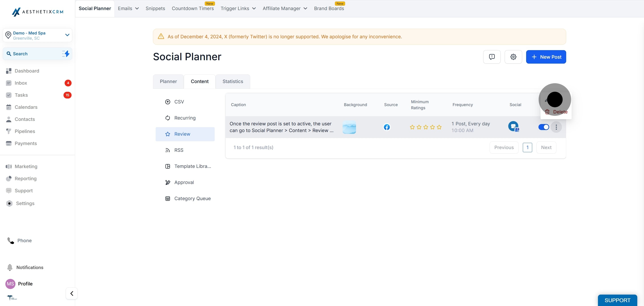Open Notifications bell in the sidebar
Viewport: 644px width, 306px height.
click(10, 267)
